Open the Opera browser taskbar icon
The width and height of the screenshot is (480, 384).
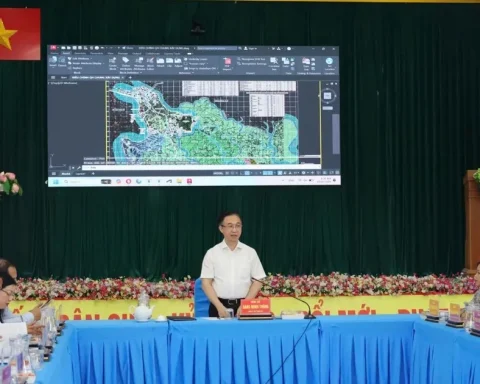129,181
